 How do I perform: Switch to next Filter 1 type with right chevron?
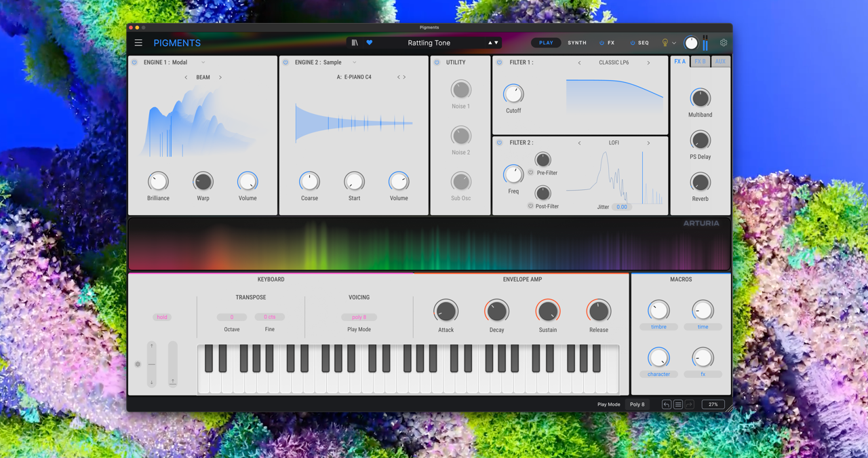[x=648, y=62]
